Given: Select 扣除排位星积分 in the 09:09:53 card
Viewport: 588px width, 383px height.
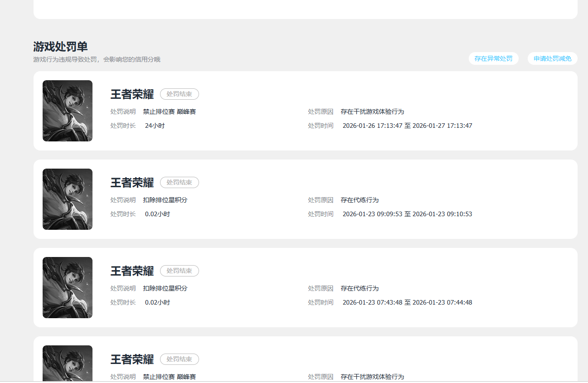Looking at the screenshot, I should tap(165, 200).
